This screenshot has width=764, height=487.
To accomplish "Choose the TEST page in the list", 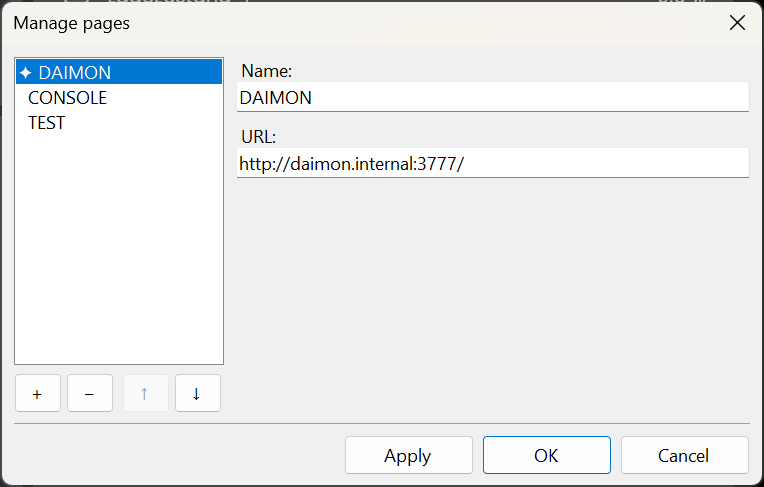I will tap(47, 123).
